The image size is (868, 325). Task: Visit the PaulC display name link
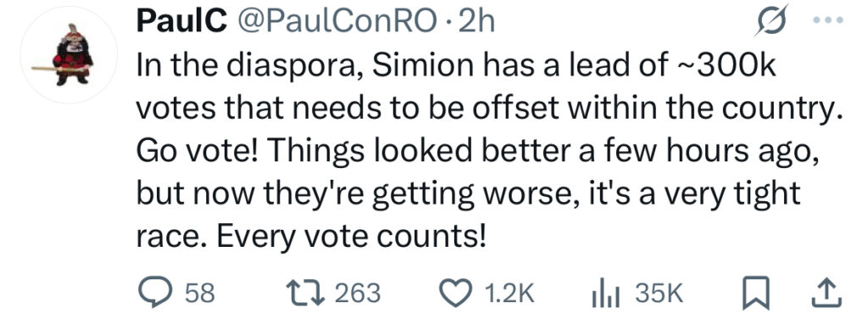tap(181, 22)
